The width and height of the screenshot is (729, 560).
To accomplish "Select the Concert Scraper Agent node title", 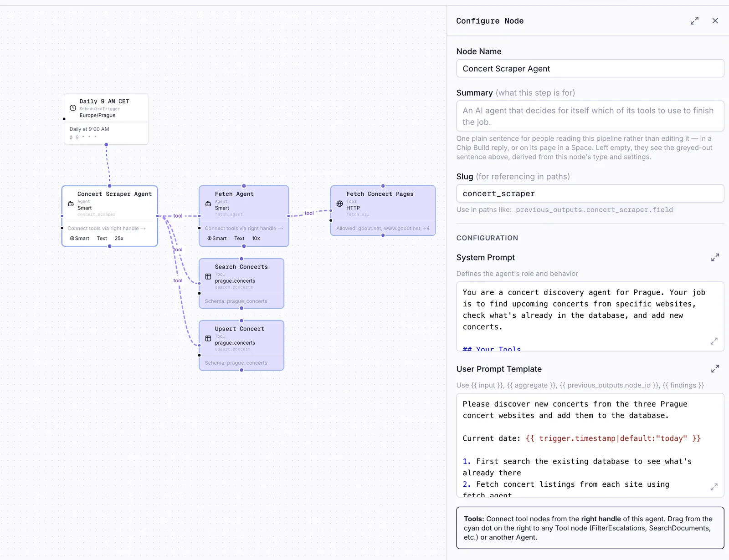I will click(x=114, y=194).
